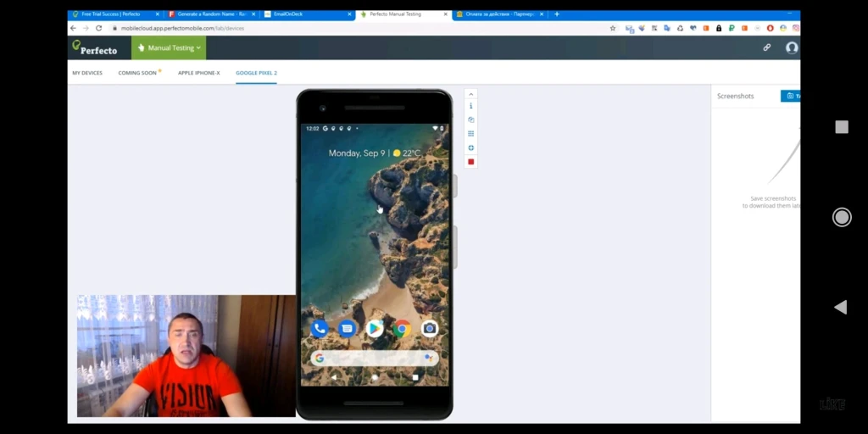Click the black padlock extension icon

719,28
